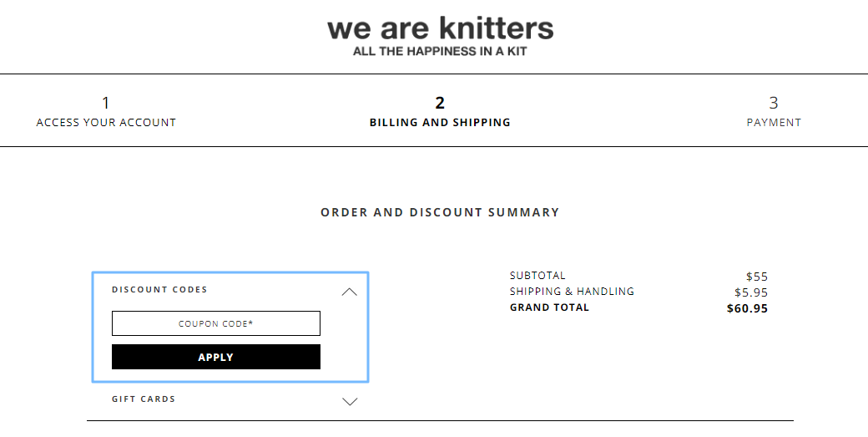Click the Subtotal label
This screenshot has height=437, width=868.
pyautogui.click(x=537, y=275)
